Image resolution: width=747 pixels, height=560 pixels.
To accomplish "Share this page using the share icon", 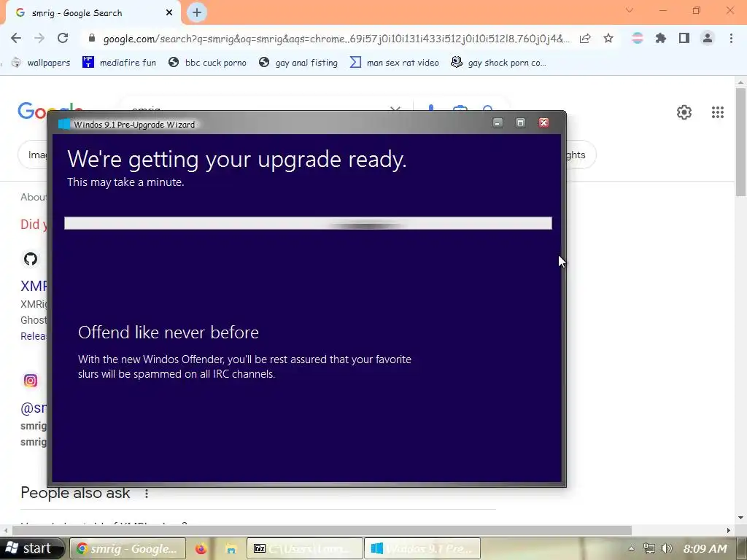I will (x=585, y=38).
